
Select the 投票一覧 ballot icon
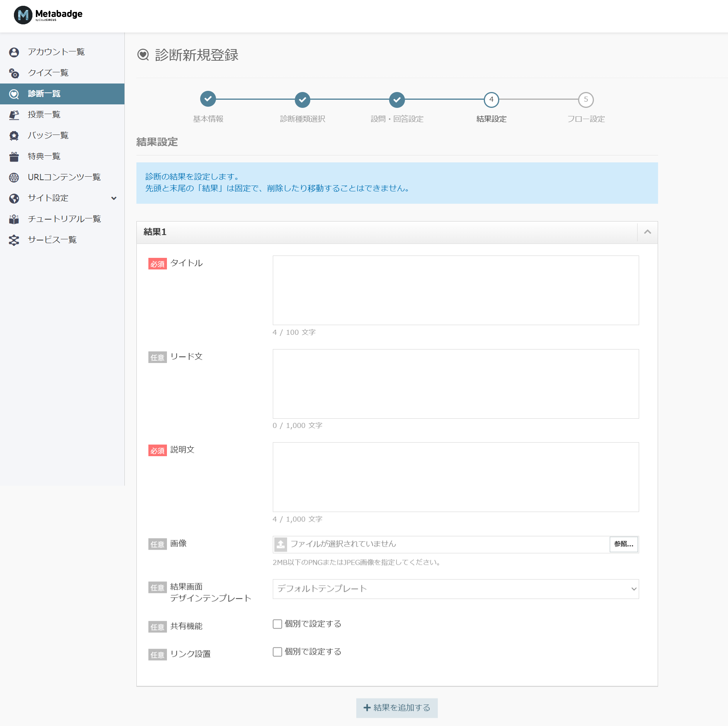click(x=14, y=115)
